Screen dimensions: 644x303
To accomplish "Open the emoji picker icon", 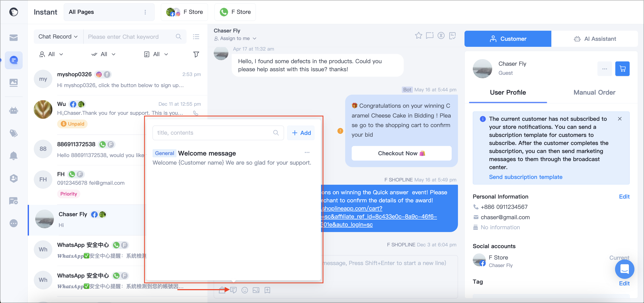I will [244, 290].
